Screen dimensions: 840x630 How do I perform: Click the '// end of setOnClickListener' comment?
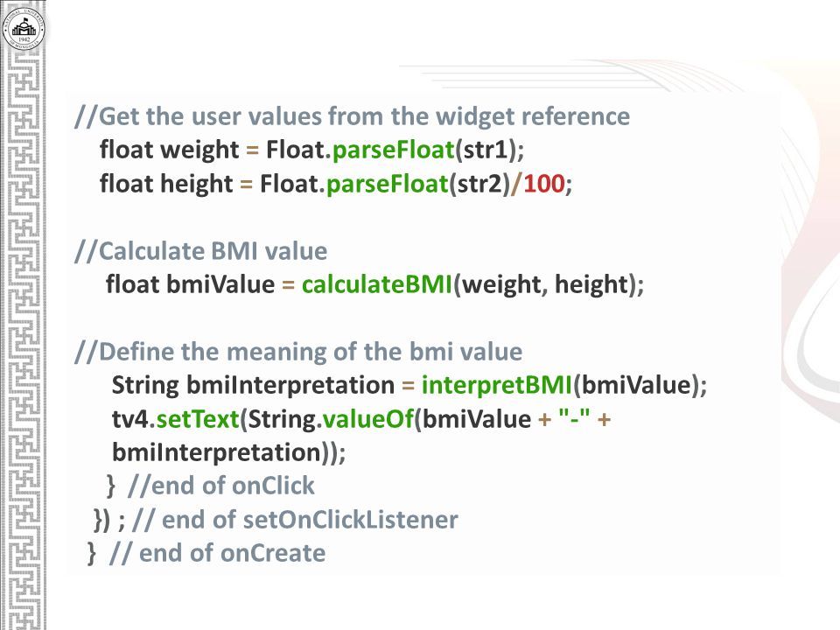[295, 520]
